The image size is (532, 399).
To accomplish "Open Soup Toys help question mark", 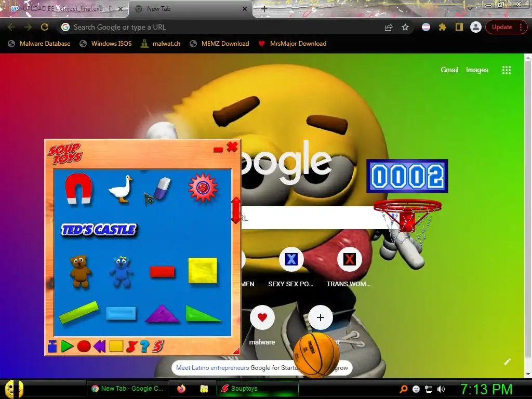I will pos(144,346).
